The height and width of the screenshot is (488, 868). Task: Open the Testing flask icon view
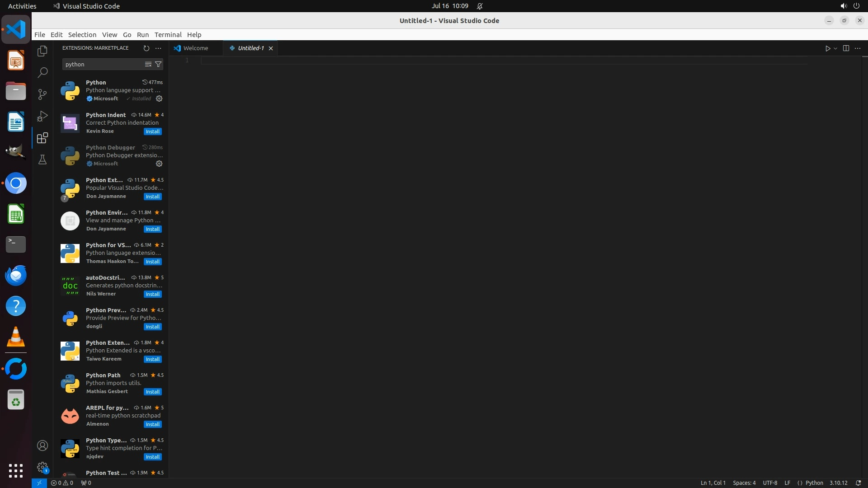click(x=42, y=160)
